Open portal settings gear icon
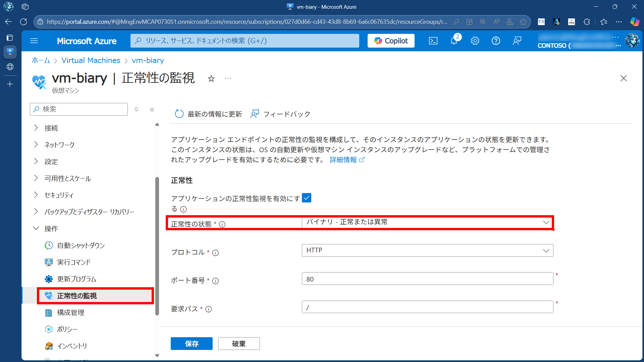 coord(475,41)
